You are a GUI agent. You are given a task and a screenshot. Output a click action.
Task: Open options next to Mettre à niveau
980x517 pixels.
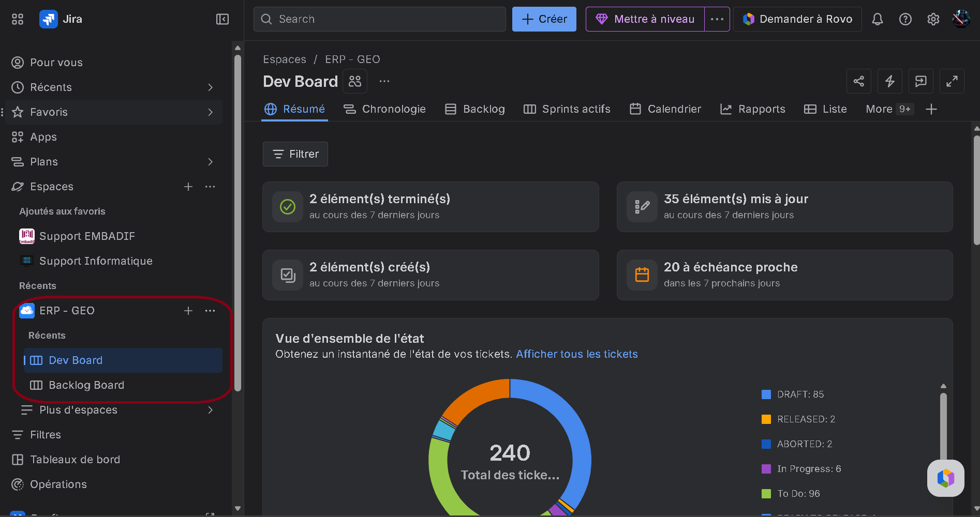[x=717, y=19]
